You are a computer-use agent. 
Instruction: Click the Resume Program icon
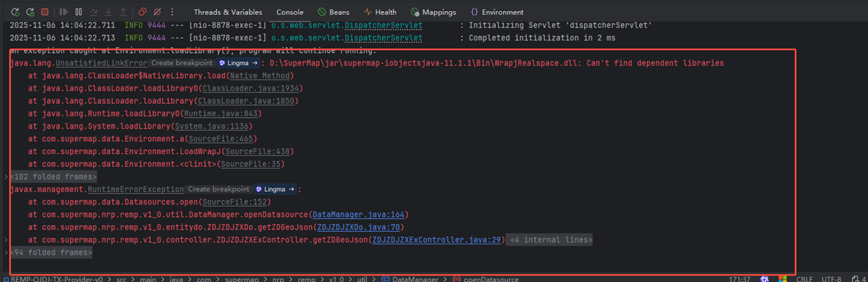(x=64, y=12)
